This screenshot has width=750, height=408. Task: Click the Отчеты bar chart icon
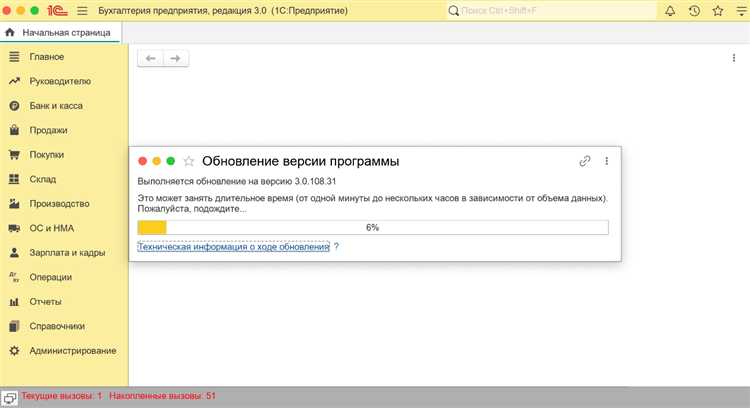pos(14,302)
